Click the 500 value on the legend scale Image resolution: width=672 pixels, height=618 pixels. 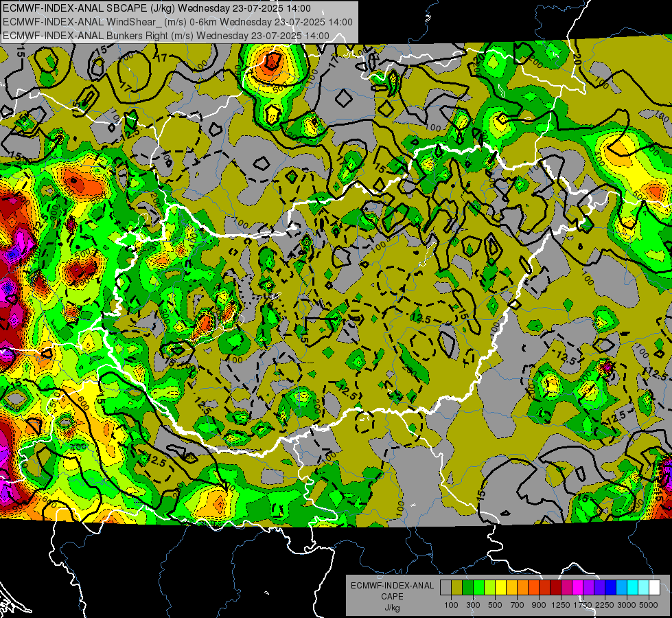495,605
